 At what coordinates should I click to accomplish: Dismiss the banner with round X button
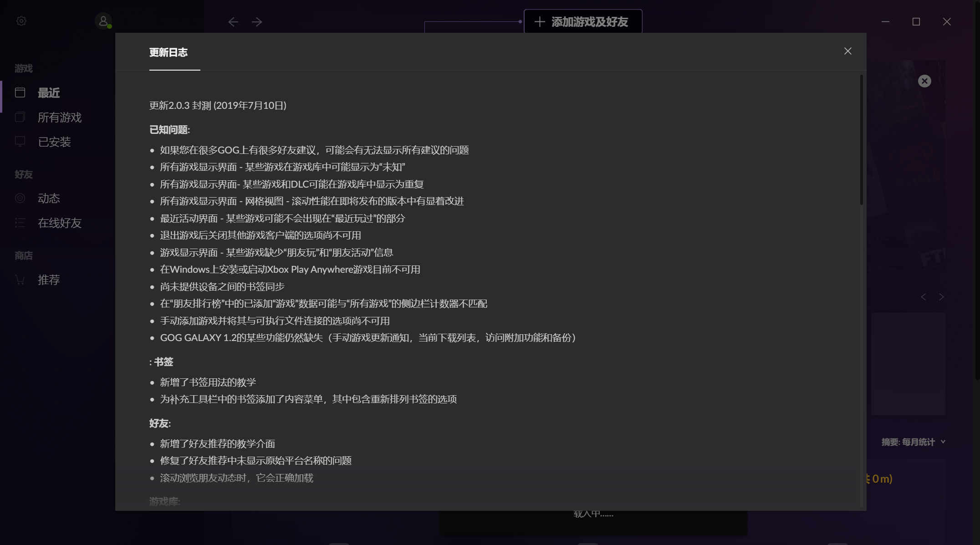pyautogui.click(x=924, y=81)
